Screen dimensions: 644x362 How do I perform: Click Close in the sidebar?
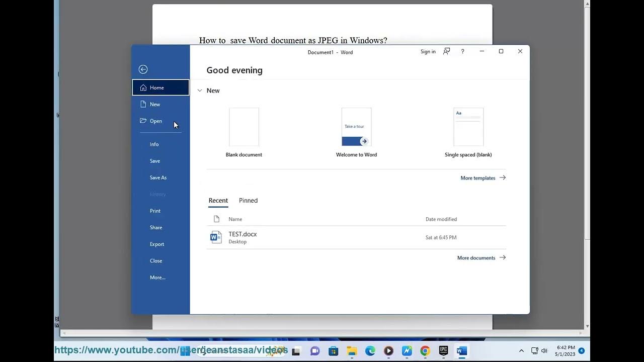(x=160, y=260)
